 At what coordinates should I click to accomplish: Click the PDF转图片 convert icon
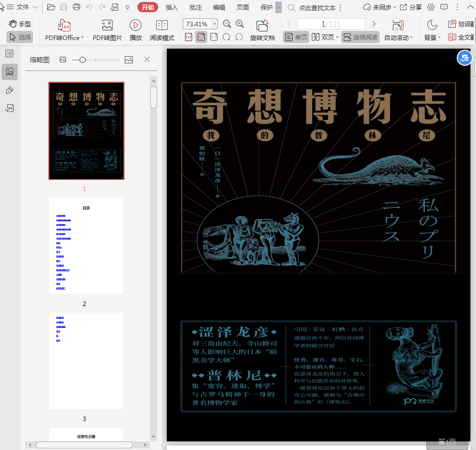click(x=107, y=26)
